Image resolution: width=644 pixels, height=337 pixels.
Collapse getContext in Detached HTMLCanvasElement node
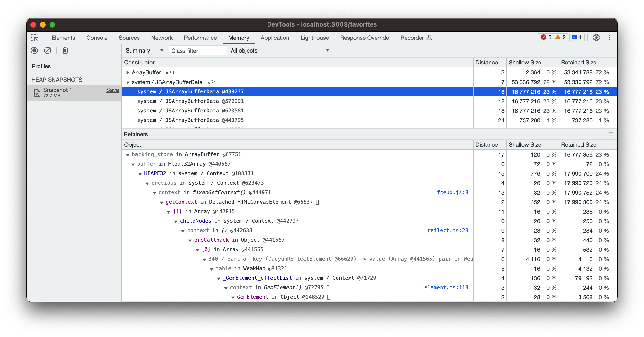click(x=162, y=202)
